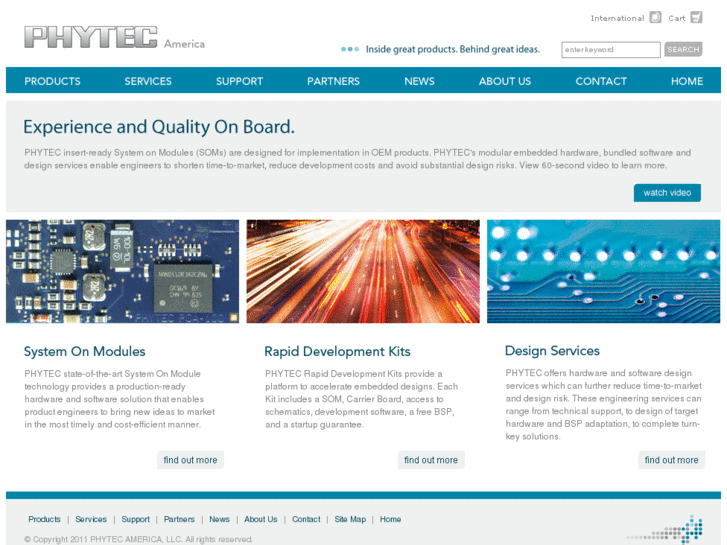Click the footer Partners link
727x545 pixels.
tap(179, 519)
